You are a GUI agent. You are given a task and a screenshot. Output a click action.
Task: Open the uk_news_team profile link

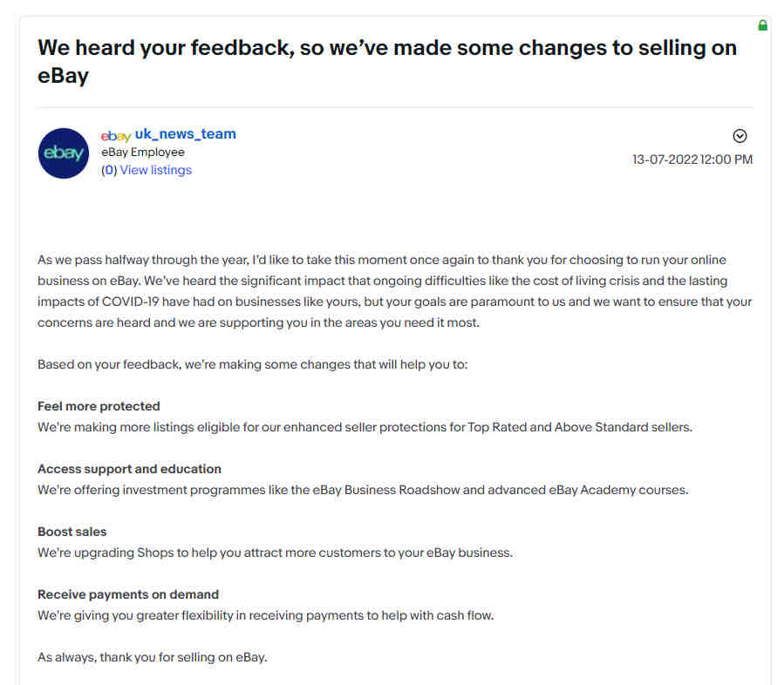tap(185, 134)
